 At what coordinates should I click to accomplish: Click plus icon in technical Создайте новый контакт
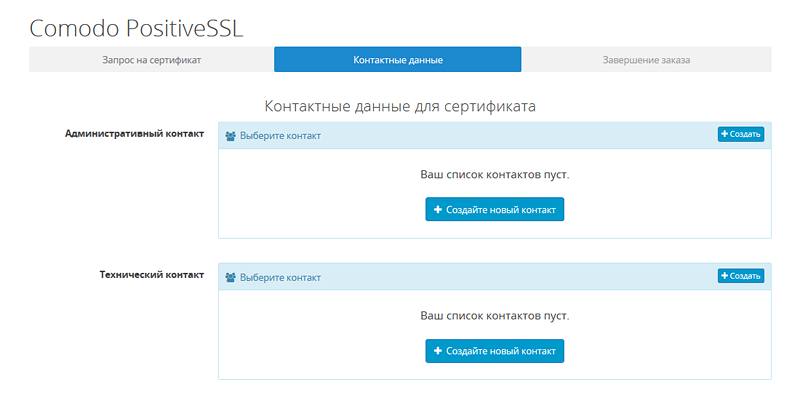coord(438,351)
